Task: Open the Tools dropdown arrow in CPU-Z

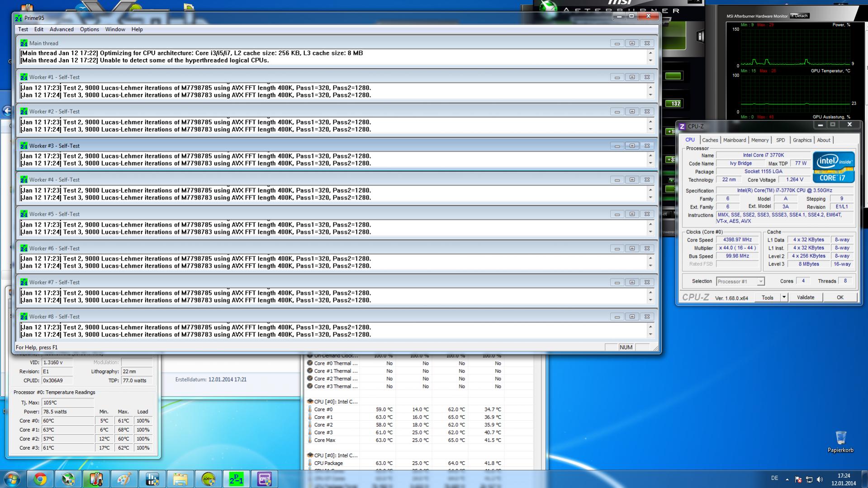Action: pos(784,298)
